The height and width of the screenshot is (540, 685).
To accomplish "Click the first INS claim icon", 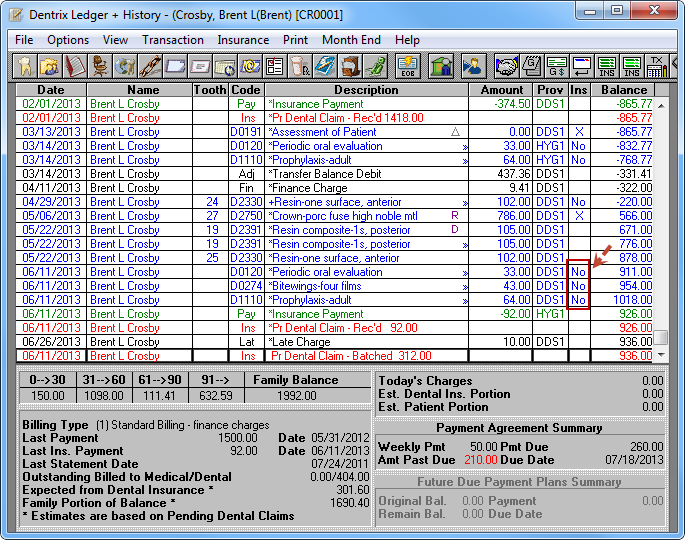I will point(607,66).
